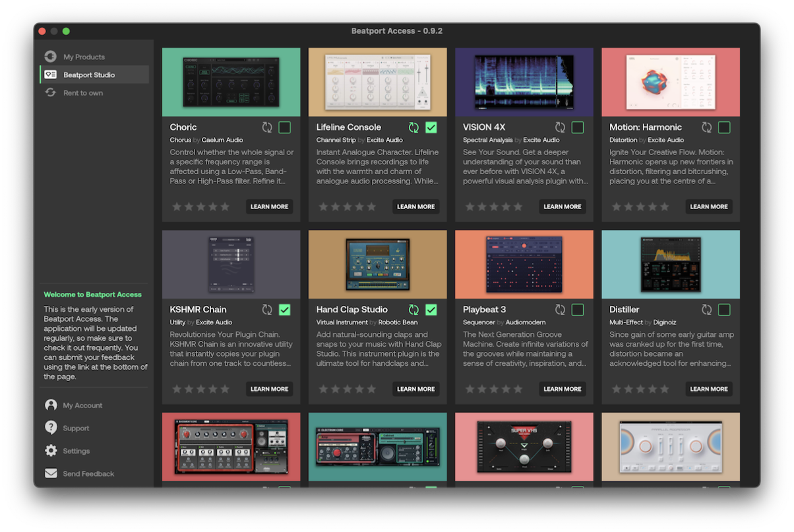
Task: Uncheck the Hand Clap Studio checkbox
Action: 431,309
